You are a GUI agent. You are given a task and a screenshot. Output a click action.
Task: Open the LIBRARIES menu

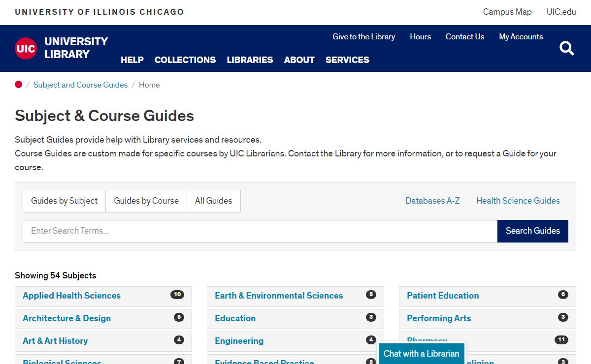tap(250, 60)
